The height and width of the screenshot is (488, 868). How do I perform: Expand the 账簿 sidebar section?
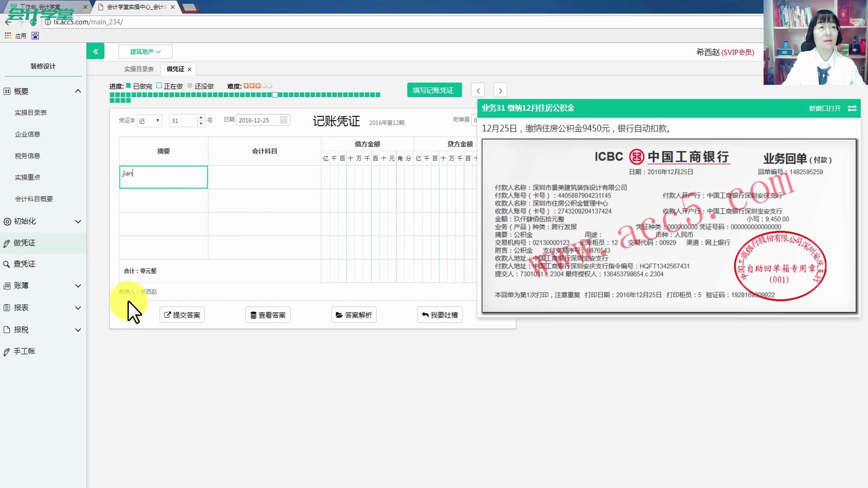tap(78, 286)
